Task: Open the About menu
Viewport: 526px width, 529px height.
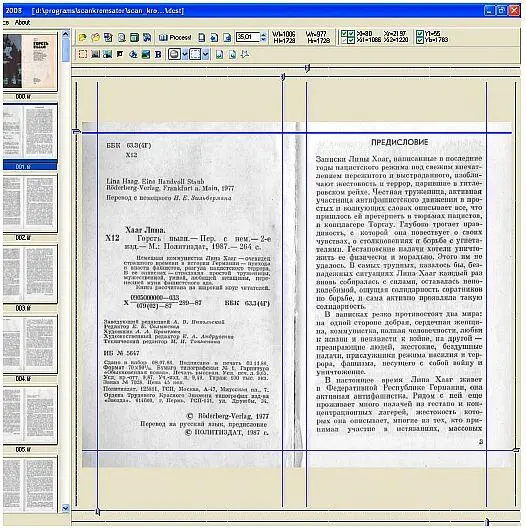Action: click(x=22, y=23)
